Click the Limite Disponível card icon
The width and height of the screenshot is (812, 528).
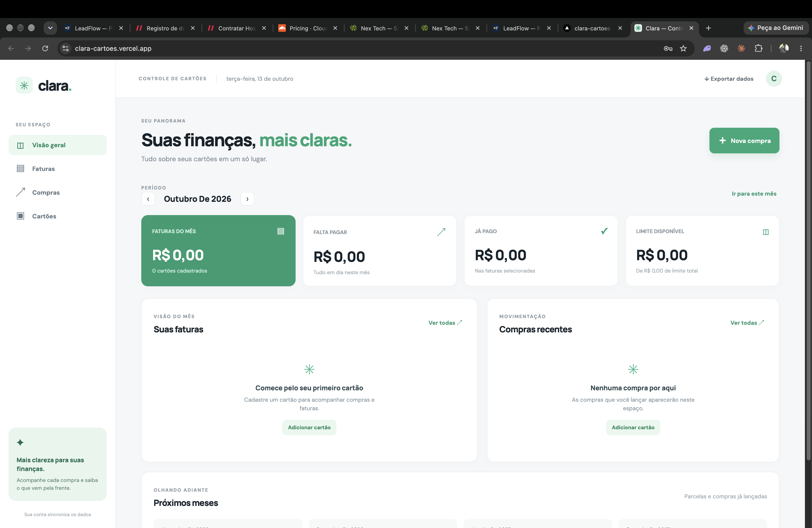tap(766, 232)
